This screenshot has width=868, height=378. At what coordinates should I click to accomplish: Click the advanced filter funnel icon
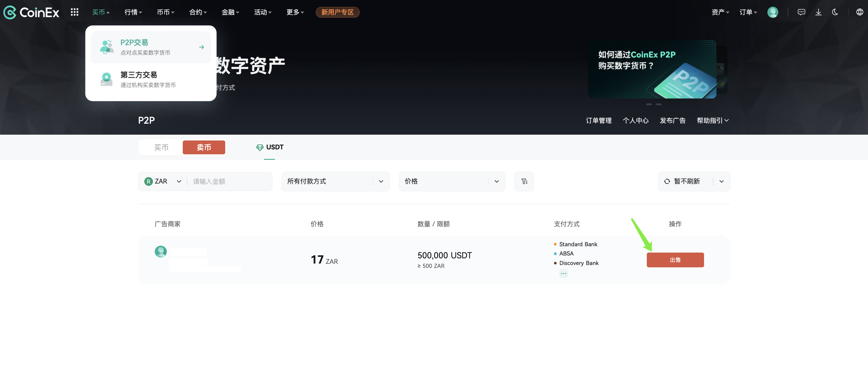(x=524, y=181)
